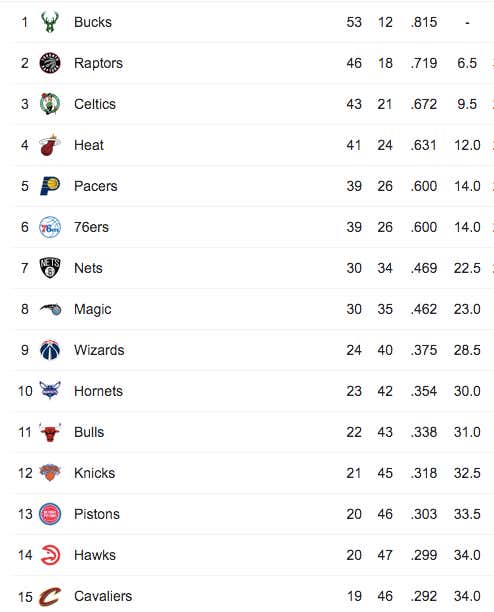Click the Bulls team logo
Viewport: 494px width, 612px height.
click(x=50, y=432)
